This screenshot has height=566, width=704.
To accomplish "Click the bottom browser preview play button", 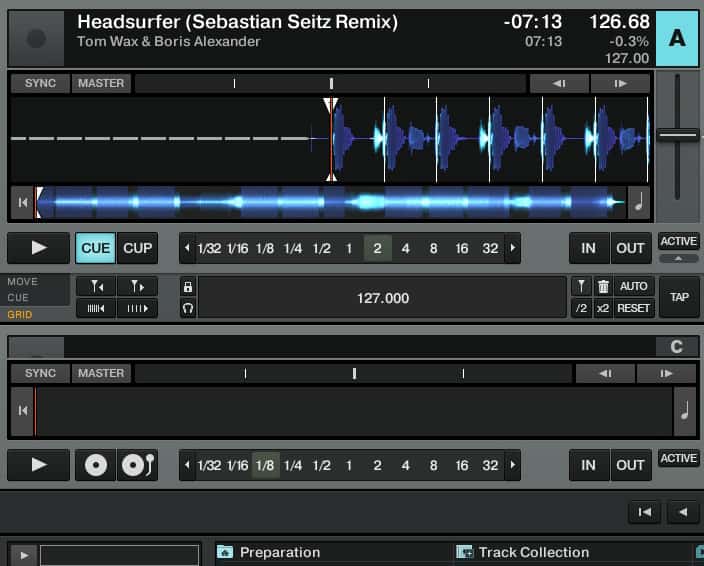I will click(x=24, y=555).
